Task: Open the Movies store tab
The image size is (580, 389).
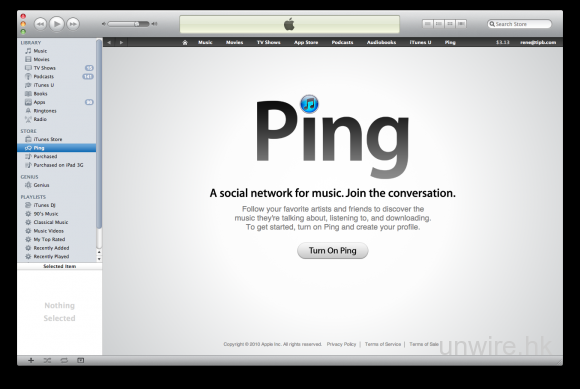Action: click(235, 43)
